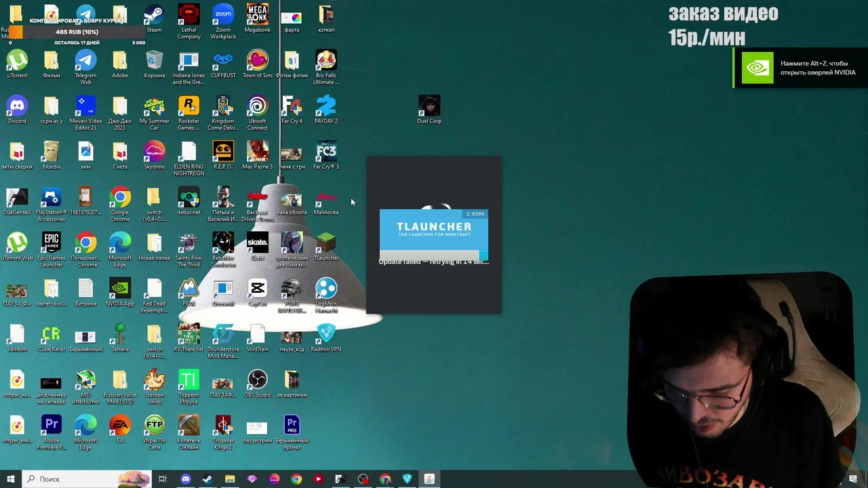
Task: Open the Adobe Premiere Pro shortcut
Action: (52, 431)
